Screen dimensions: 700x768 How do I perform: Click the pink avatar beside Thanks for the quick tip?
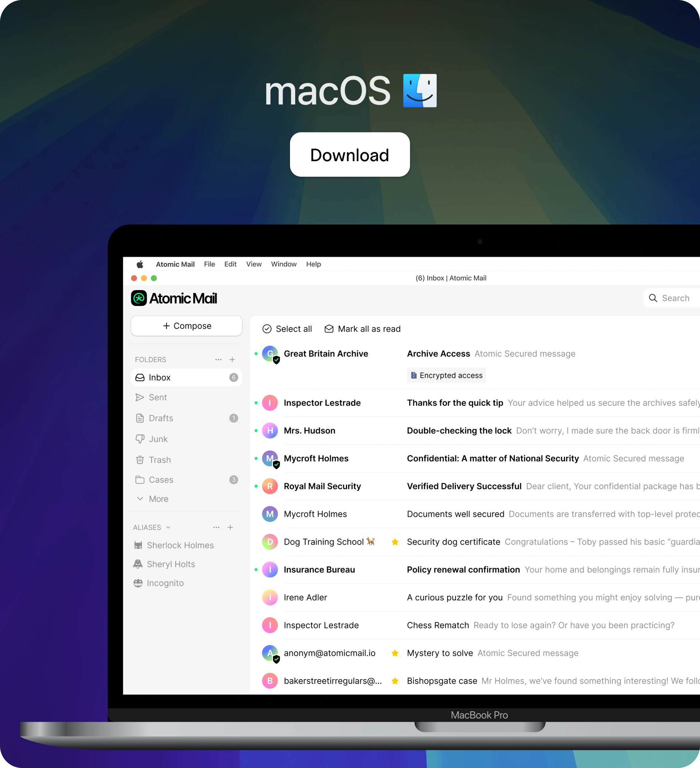coord(270,403)
